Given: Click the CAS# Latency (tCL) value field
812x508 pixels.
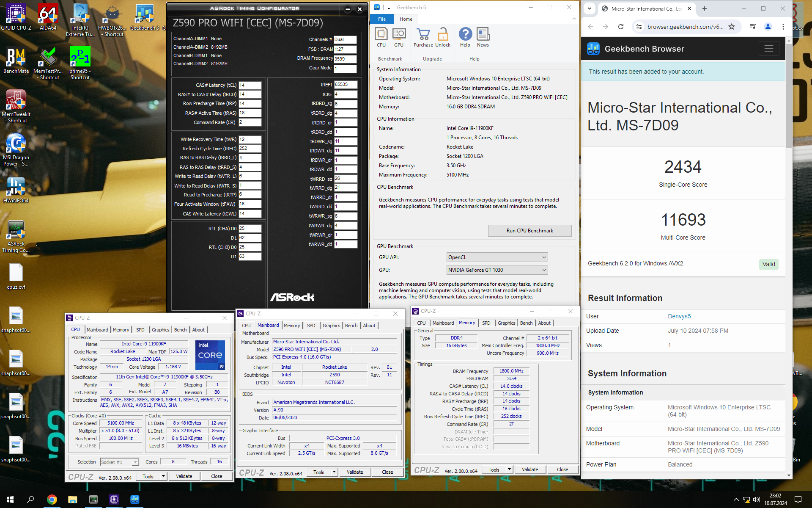Looking at the screenshot, I should [x=250, y=85].
